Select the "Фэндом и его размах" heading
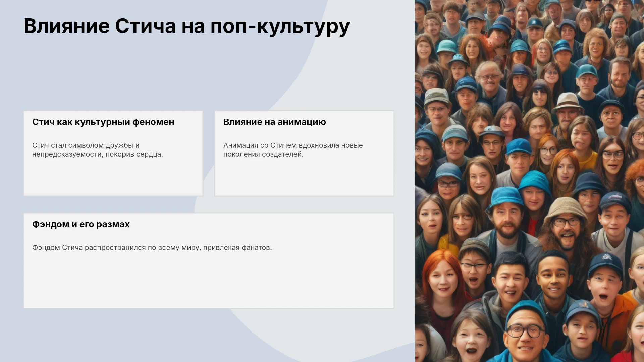 81,224
